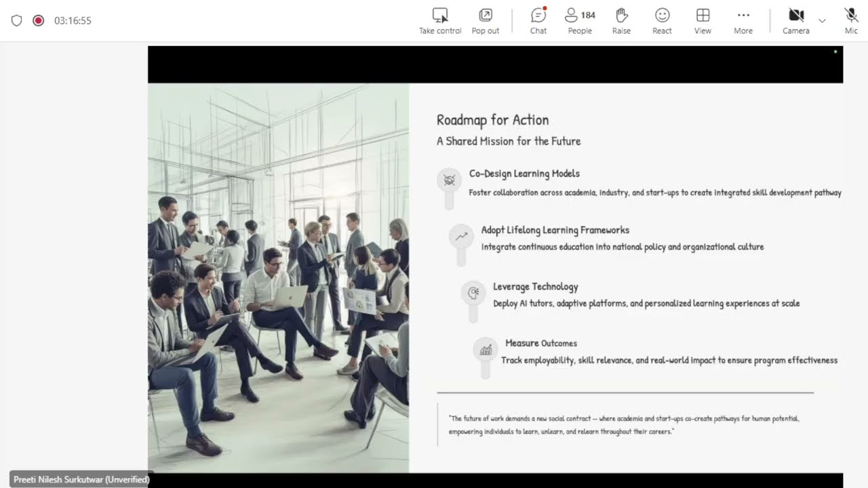The image size is (868, 488).
Task: Turn on the Camera
Action: tap(796, 21)
